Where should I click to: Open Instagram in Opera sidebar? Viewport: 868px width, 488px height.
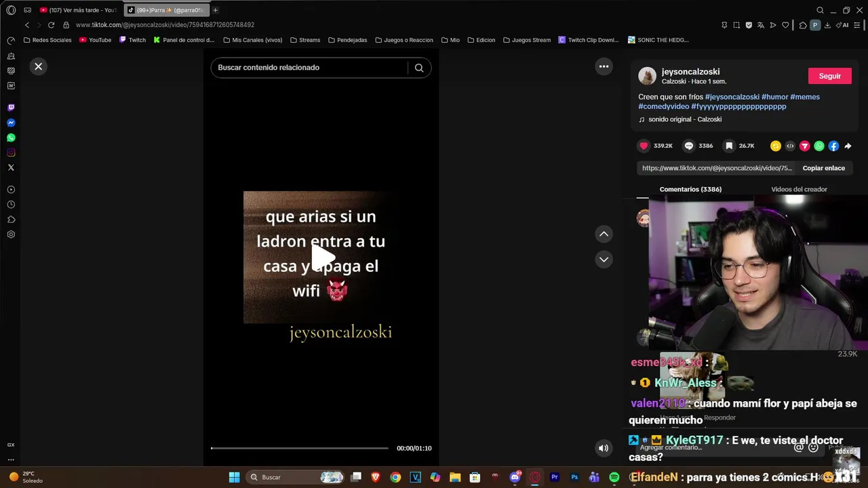[11, 152]
